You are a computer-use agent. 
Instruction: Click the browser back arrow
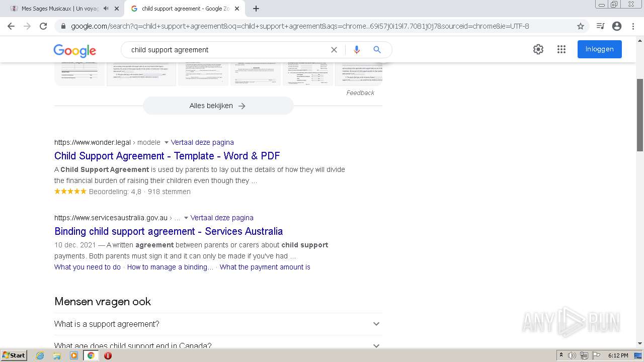(x=11, y=26)
